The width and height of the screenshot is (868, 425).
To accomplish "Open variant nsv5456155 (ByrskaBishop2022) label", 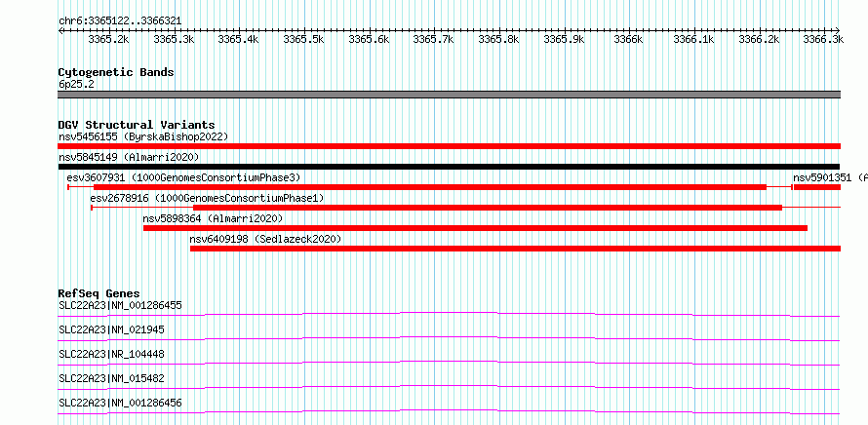I will point(143,136).
